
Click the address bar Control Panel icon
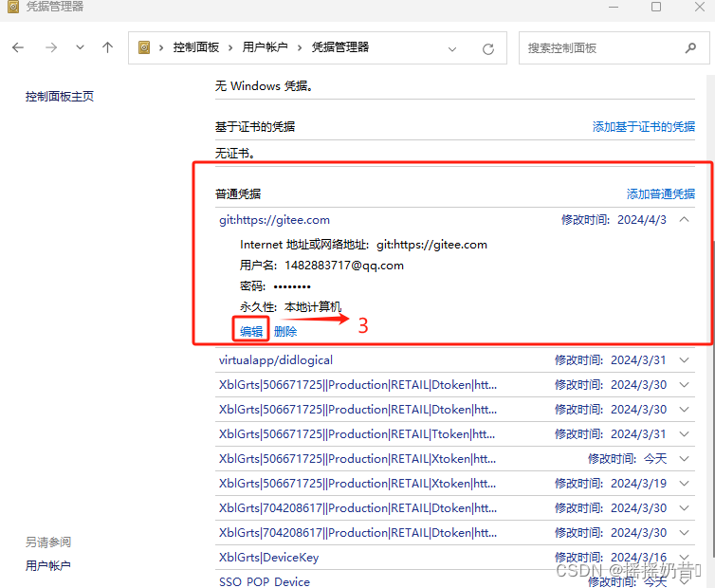[x=144, y=47]
